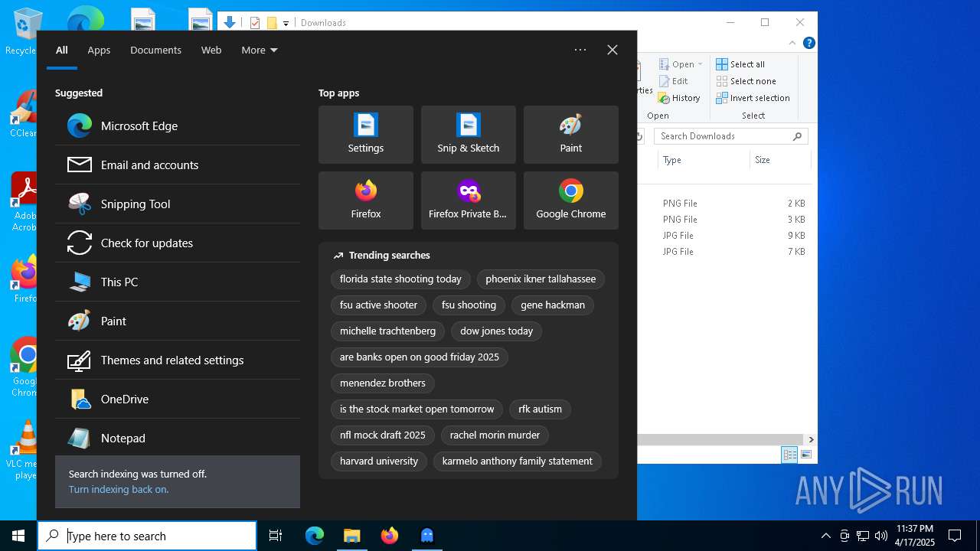
Task: Open This PC from suggestions
Action: click(x=178, y=282)
